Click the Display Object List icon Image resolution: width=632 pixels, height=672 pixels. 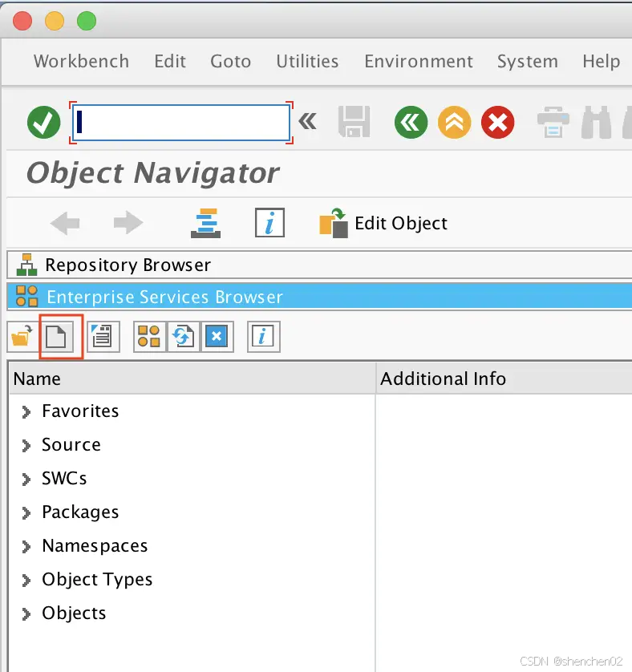(206, 223)
